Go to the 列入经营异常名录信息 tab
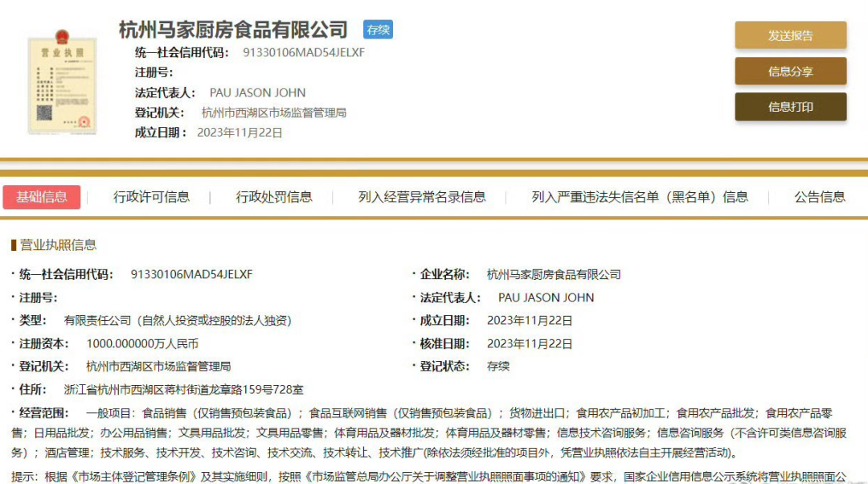The width and height of the screenshot is (868, 484). [x=422, y=197]
